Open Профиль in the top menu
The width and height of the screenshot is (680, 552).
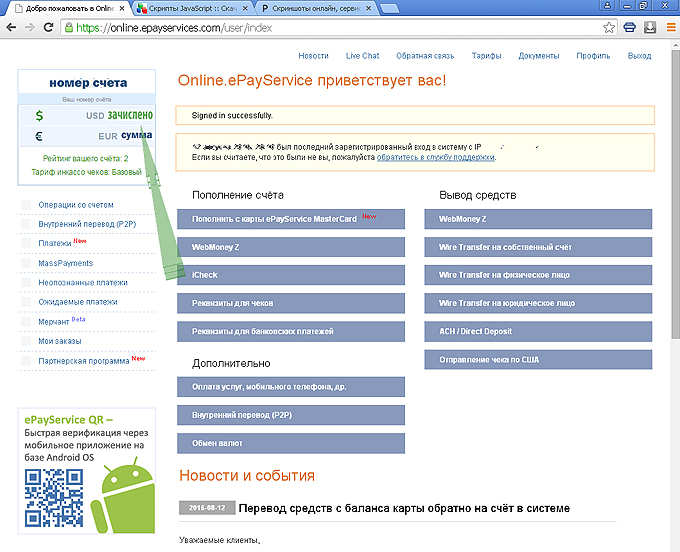click(x=593, y=56)
